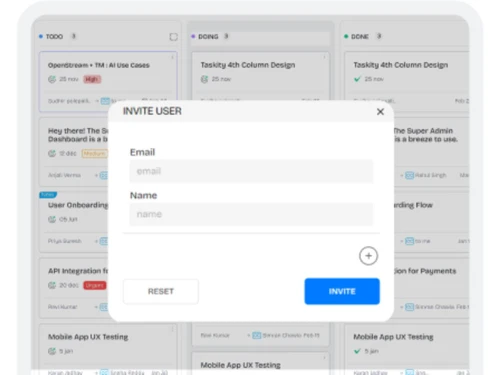
Task: Click the RESET button
Action: coord(161,291)
